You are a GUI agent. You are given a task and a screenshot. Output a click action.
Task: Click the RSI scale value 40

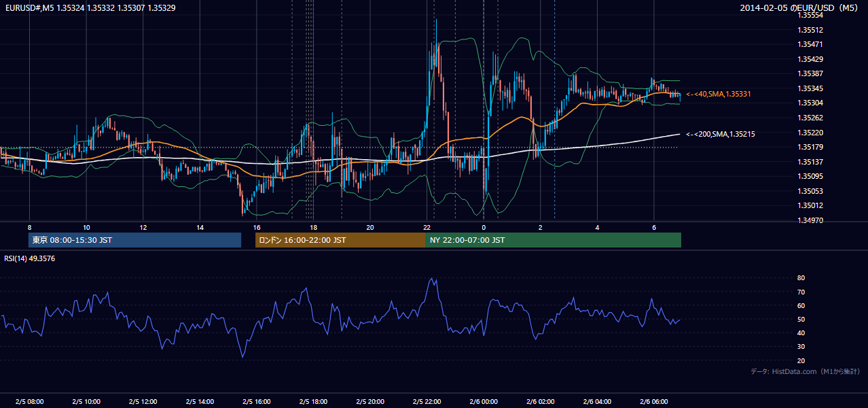[x=801, y=333]
